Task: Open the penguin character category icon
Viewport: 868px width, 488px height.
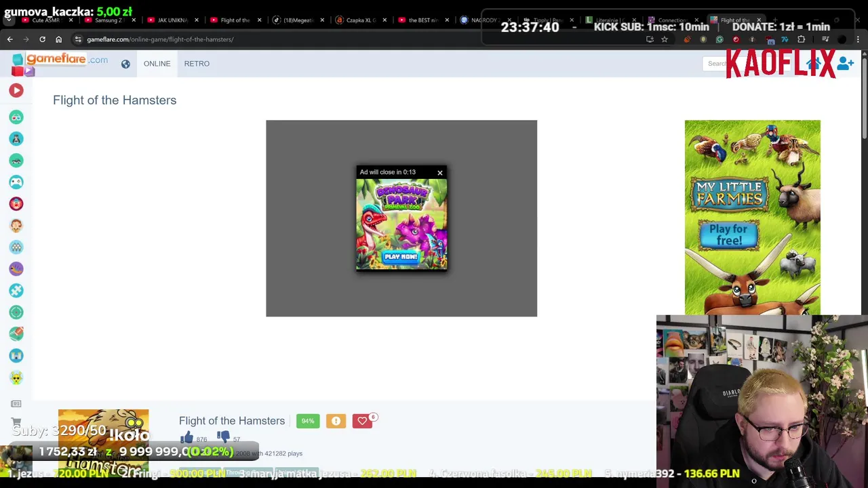Action: pyautogui.click(x=16, y=139)
